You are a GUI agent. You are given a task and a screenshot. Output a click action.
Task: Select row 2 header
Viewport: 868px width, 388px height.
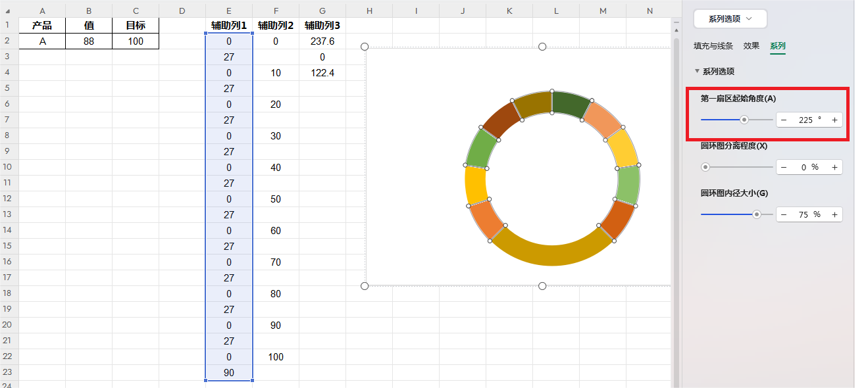(x=9, y=41)
